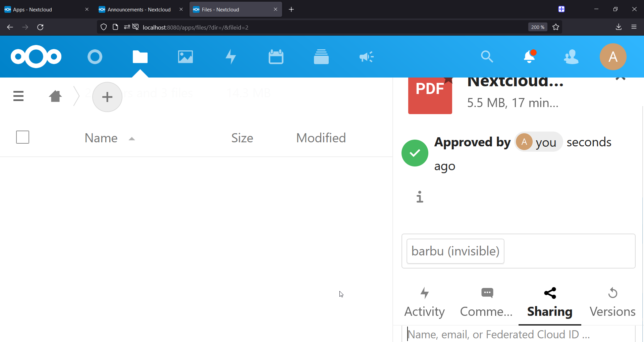Switch to the Apps - Nextcloud browser tab
The width and height of the screenshot is (644, 342).
click(x=47, y=9)
